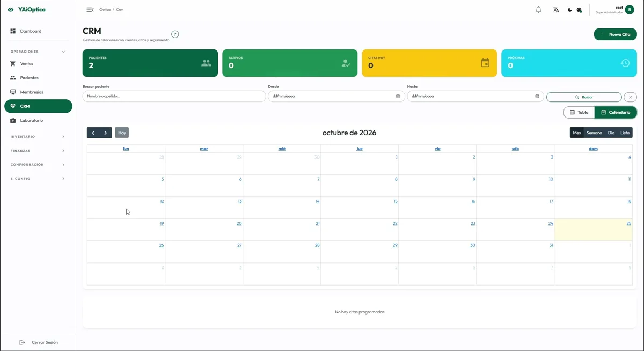Click the Próximas card history clock icon
Image resolution: width=644 pixels, height=351 pixels.
[625, 63]
